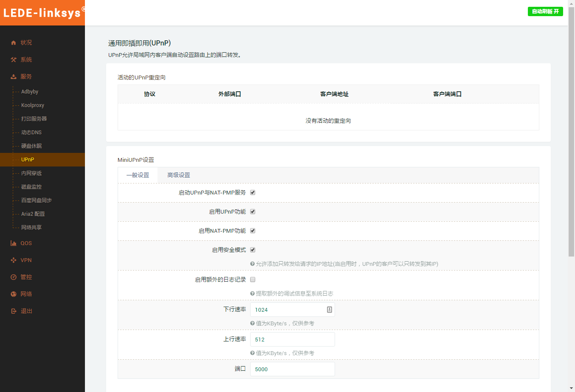This screenshot has height=392, width=575.
Task: Select the 一般设置 tab
Action: pos(138,175)
